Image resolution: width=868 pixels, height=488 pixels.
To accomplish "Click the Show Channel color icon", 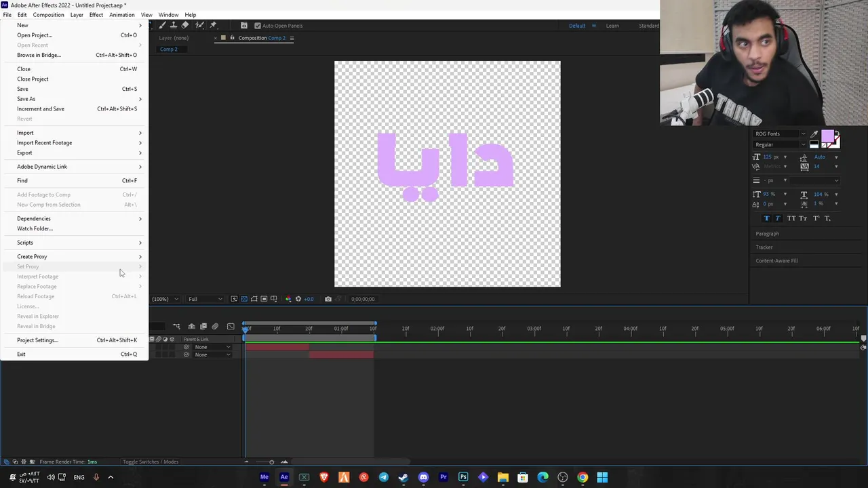I will click(288, 299).
